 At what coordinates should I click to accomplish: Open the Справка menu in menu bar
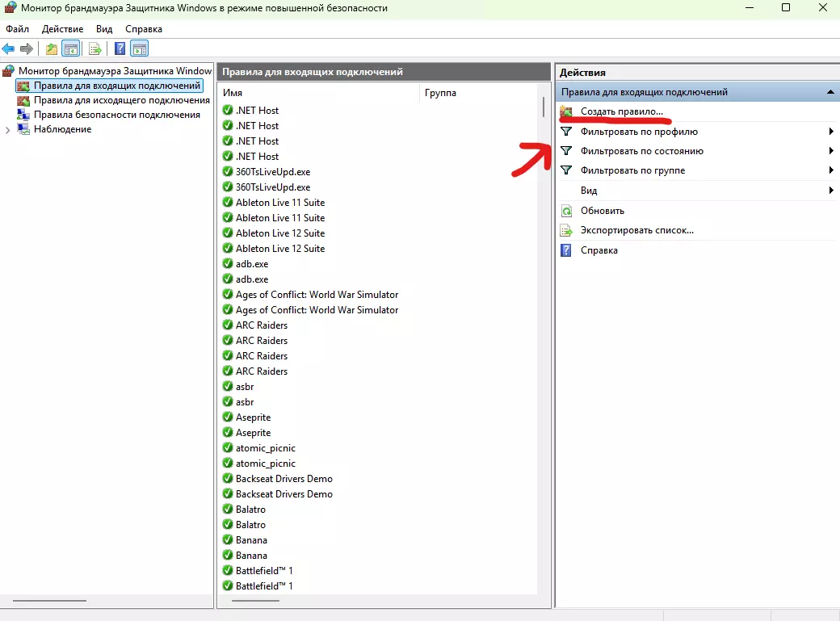click(144, 29)
